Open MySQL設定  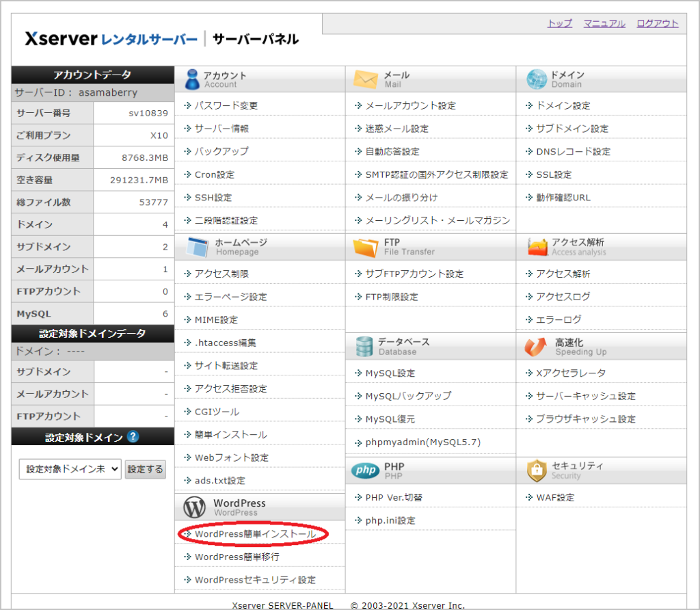coord(390,373)
